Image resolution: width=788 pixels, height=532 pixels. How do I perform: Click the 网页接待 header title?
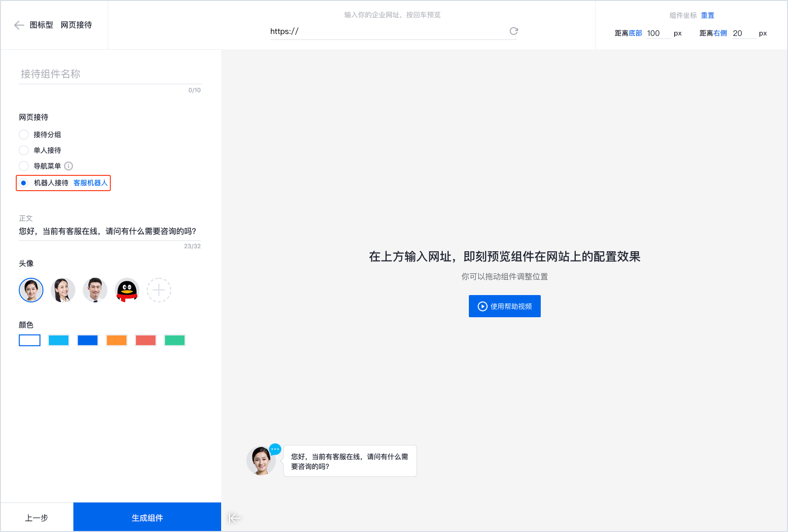[x=76, y=25]
